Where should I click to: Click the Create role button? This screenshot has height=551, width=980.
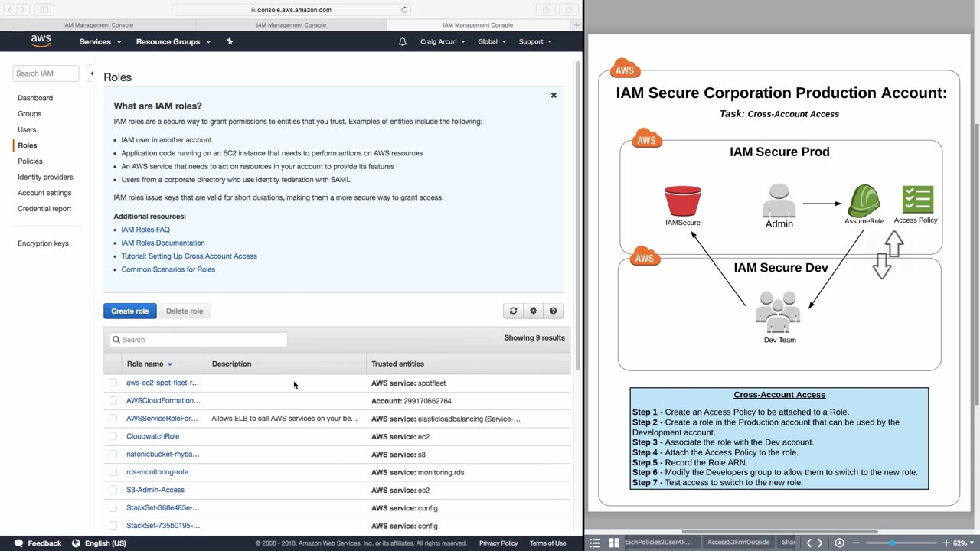[x=130, y=311]
